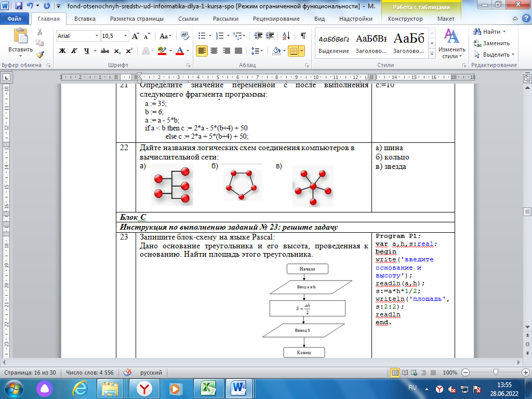Click the Найти (Find) button
Viewport: 532px width, 399px height.
point(489,32)
